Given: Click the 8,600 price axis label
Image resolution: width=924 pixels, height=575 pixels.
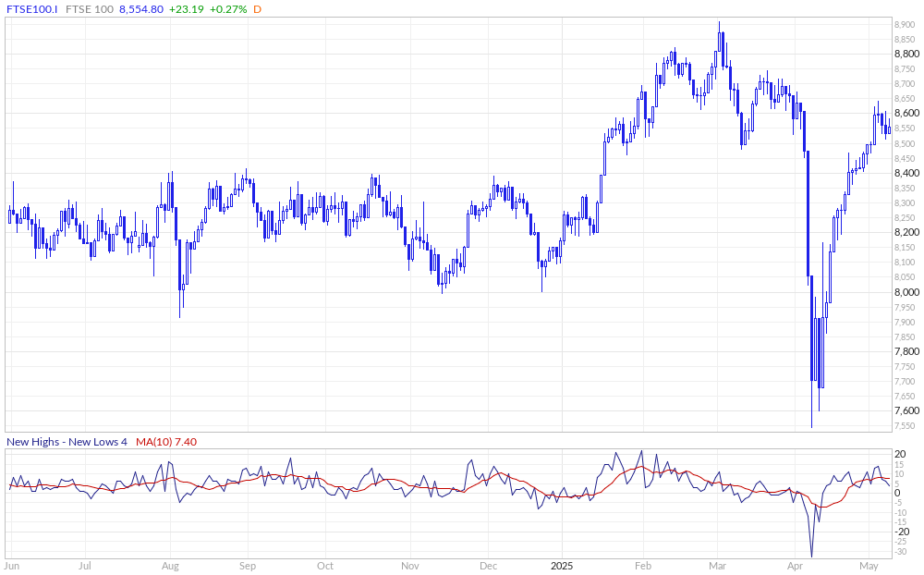Looking at the screenshot, I should (x=907, y=113).
